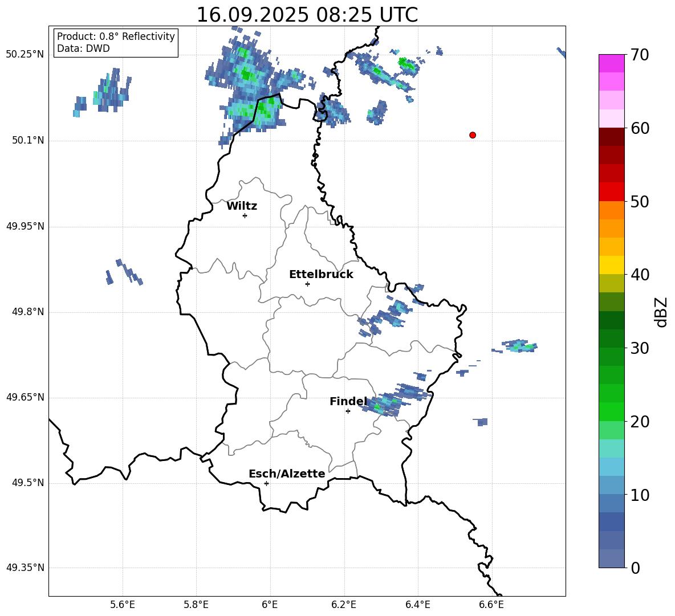The image size is (675, 616).
Task: Click the 20 tick on the colorbar
Action: [640, 422]
